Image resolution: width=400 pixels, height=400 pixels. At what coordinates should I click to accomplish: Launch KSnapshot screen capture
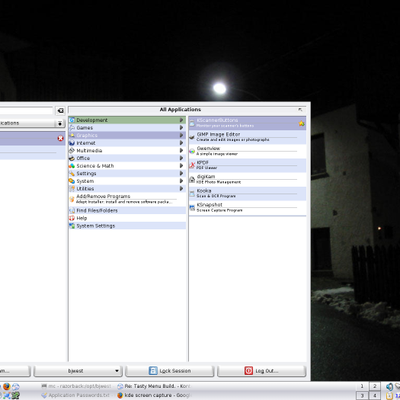point(247,207)
